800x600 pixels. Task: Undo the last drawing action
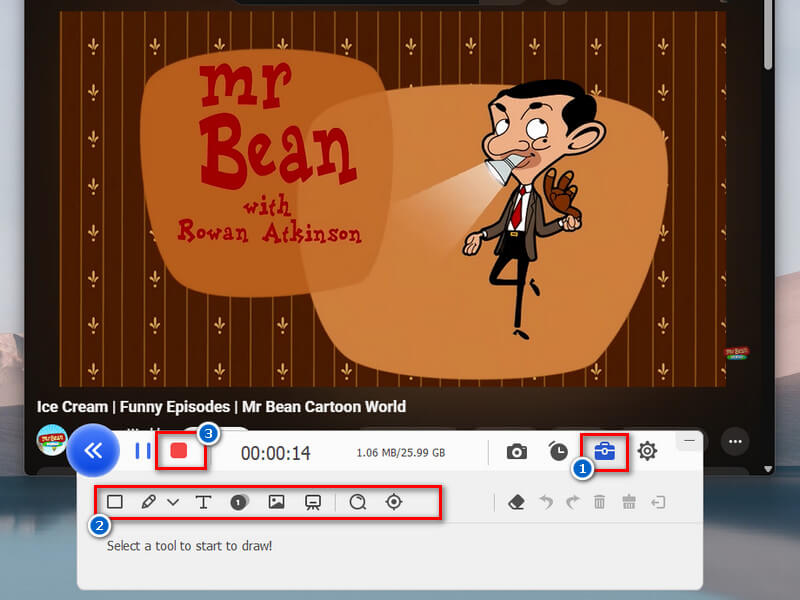546,503
